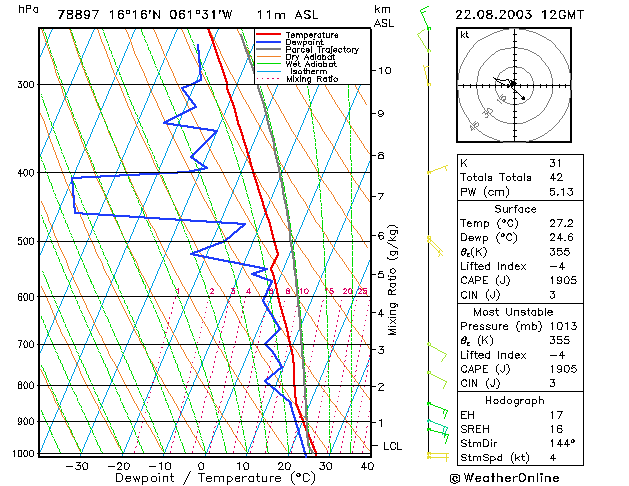Screen dimensions: 629x486
Task: Click the -30 temperature axis label
Action: 77,466
